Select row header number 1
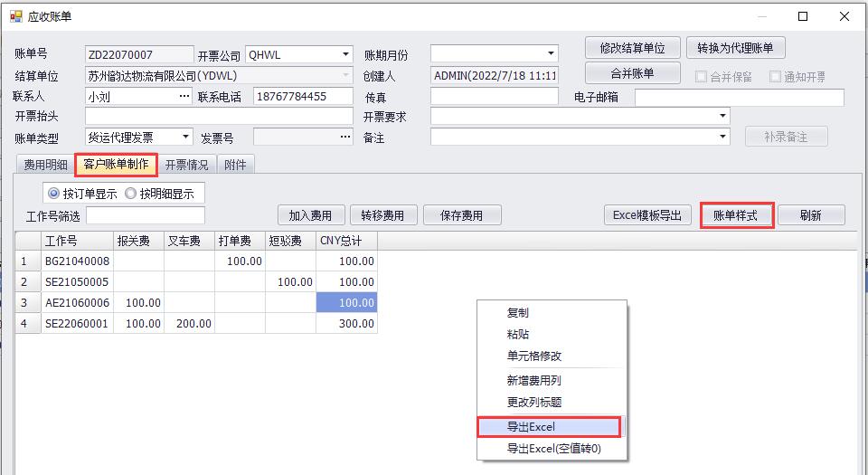The image size is (868, 475). pos(28,261)
